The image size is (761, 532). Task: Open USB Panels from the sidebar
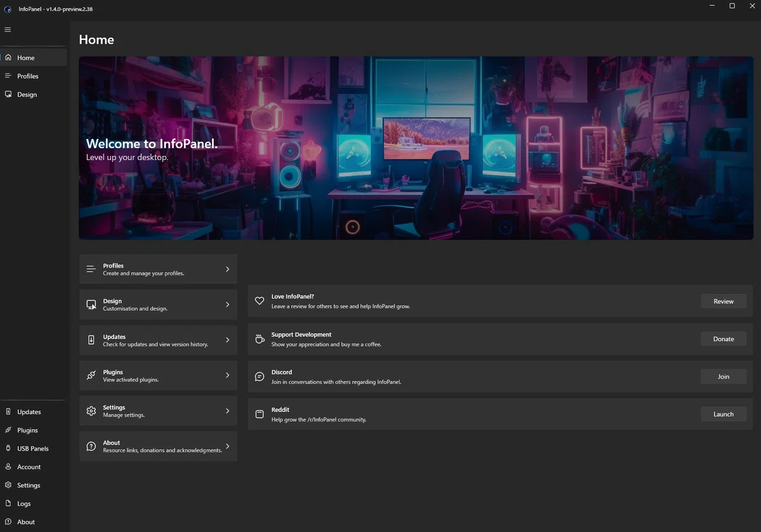point(33,448)
